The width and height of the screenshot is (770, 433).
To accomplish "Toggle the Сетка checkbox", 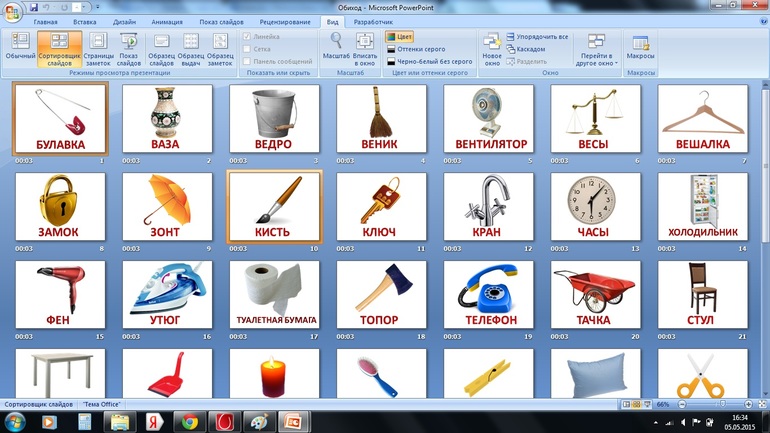I will 248,49.
